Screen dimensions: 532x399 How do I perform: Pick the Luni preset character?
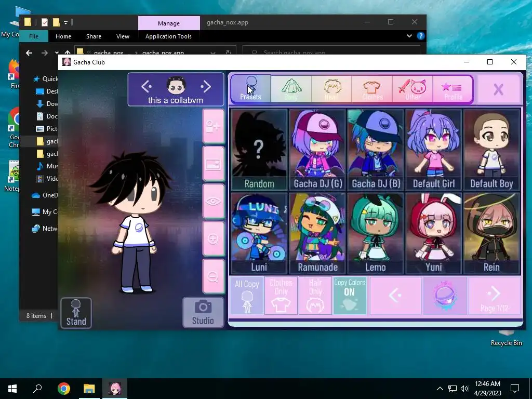click(259, 233)
